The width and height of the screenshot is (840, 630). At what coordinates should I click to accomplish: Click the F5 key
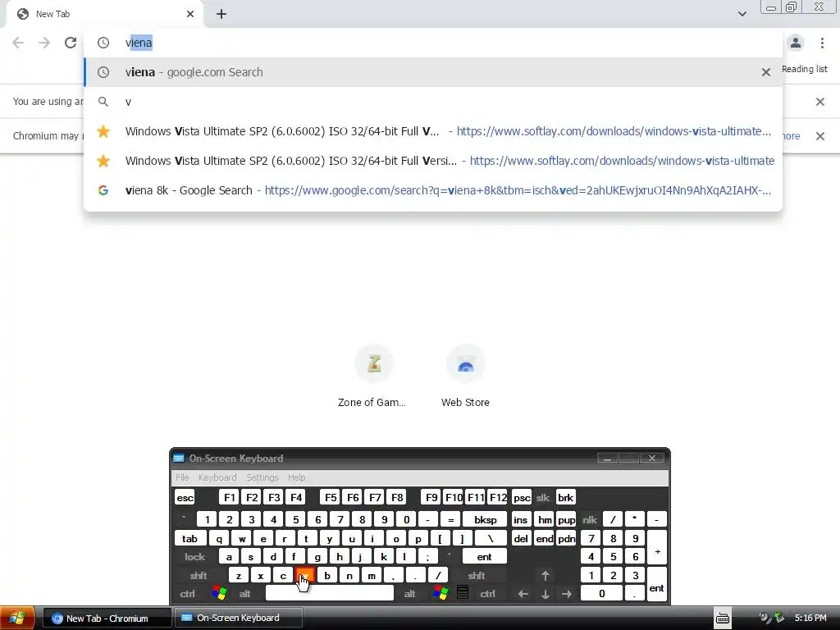point(331,498)
